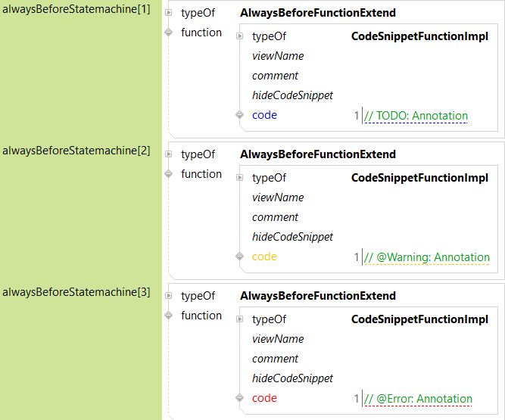Click function diamond icon in alwaysBeforeStatemachine[2]

(x=168, y=174)
